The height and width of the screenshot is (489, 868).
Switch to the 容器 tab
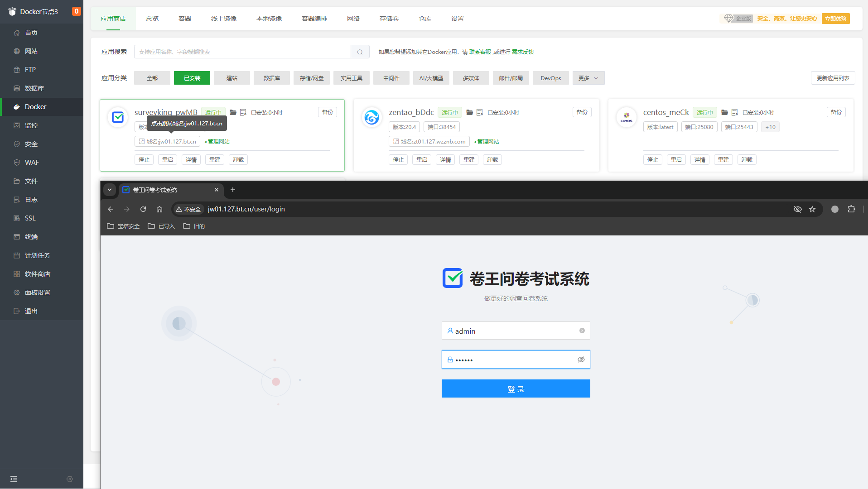tap(185, 19)
